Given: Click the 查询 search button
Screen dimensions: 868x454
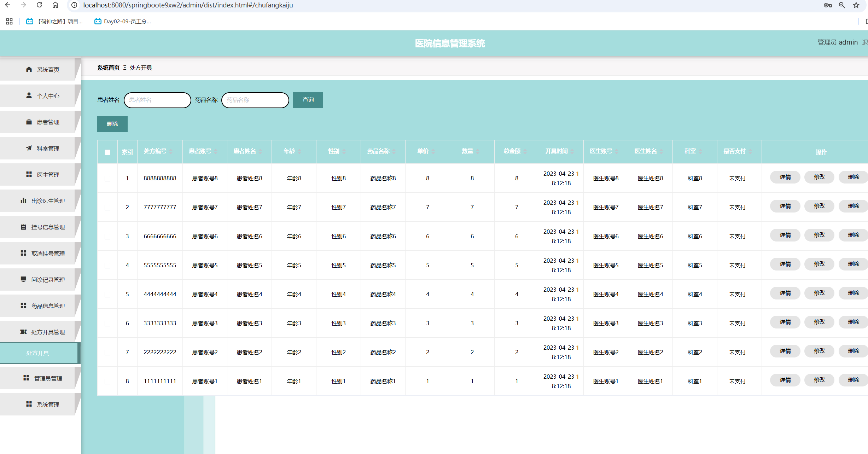Looking at the screenshot, I should (308, 100).
